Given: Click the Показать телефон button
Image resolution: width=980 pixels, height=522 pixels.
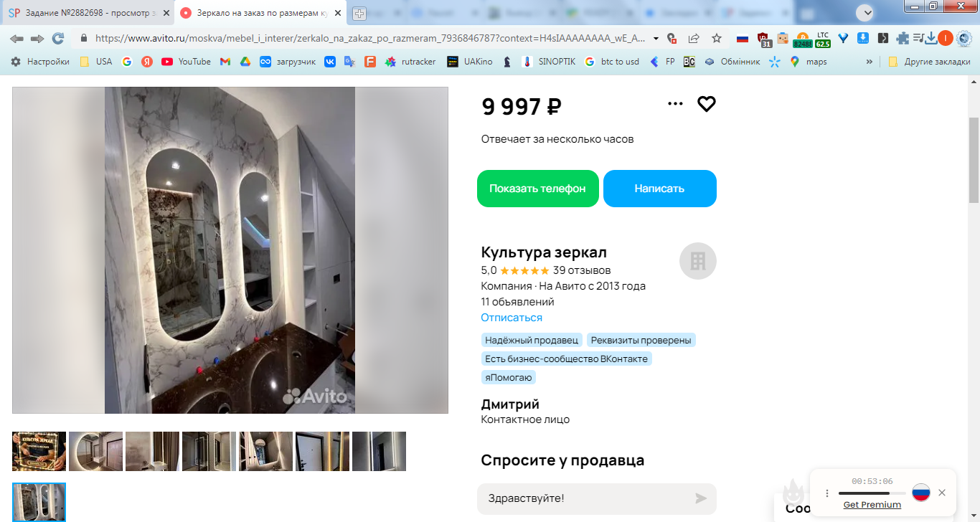Looking at the screenshot, I should click(x=538, y=189).
